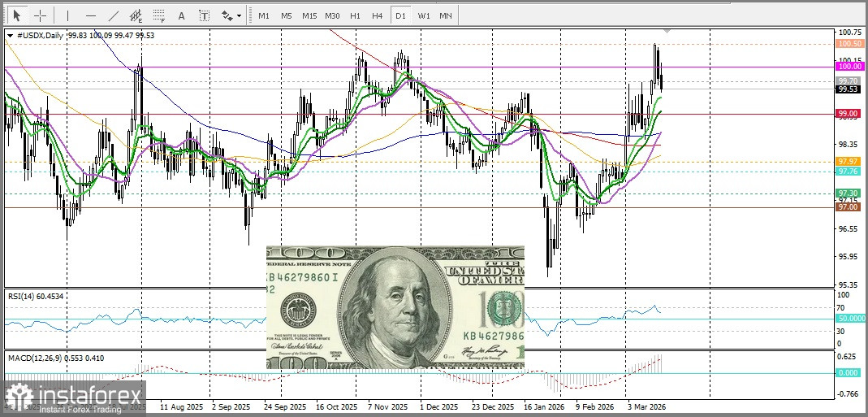Image resolution: width=868 pixels, height=417 pixels.
Task: Click the green 97.30 price label
Action: [x=850, y=193]
